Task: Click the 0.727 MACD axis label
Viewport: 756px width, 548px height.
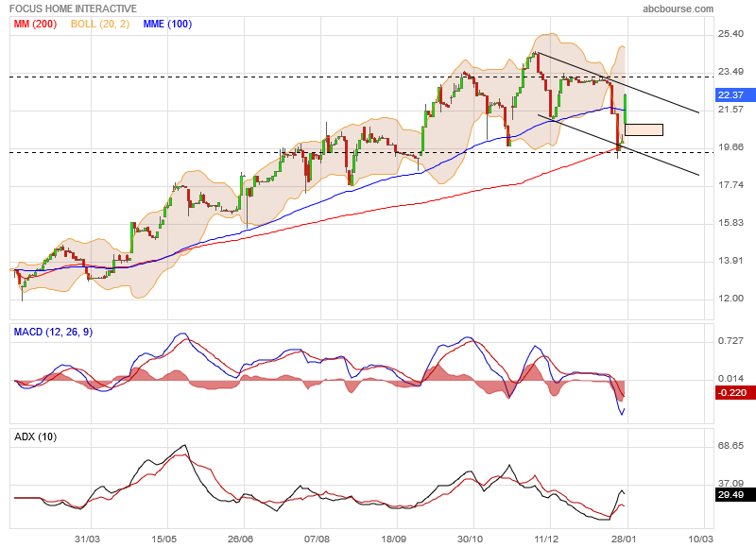Action: (730, 341)
